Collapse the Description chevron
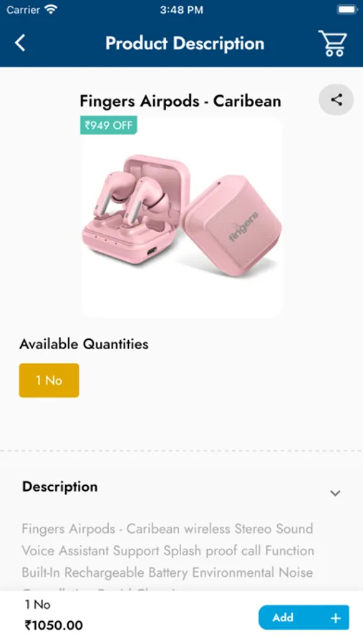This screenshot has height=644, width=363. pyautogui.click(x=335, y=493)
